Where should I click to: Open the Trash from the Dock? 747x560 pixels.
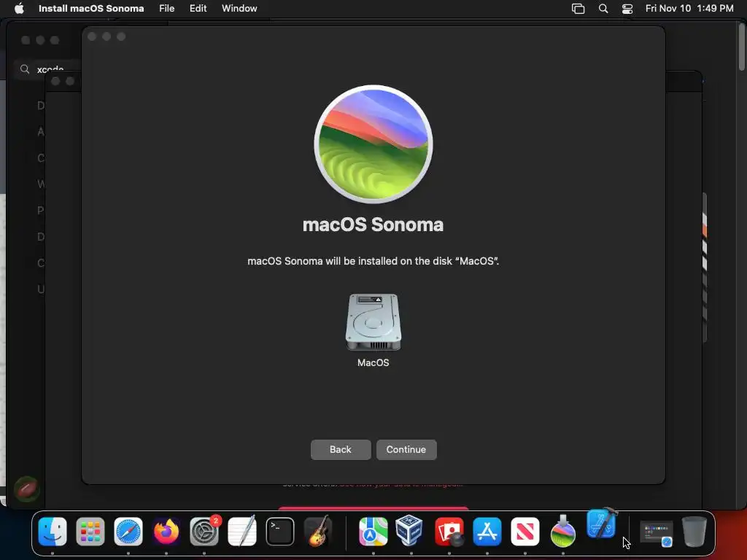point(694,532)
